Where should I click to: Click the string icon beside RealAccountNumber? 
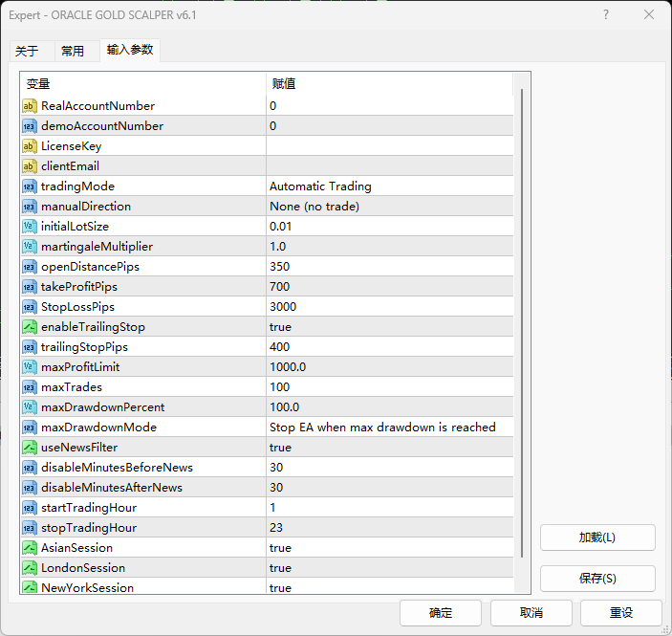(29, 106)
